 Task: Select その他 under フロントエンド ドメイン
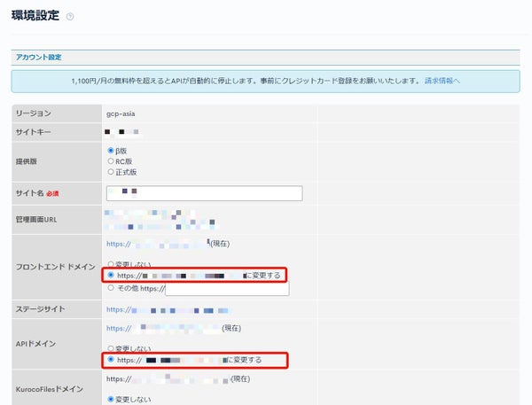(x=111, y=288)
